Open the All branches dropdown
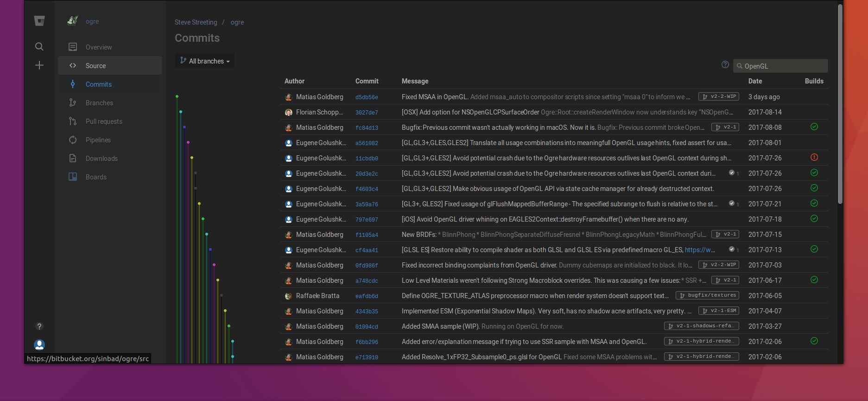 point(204,61)
